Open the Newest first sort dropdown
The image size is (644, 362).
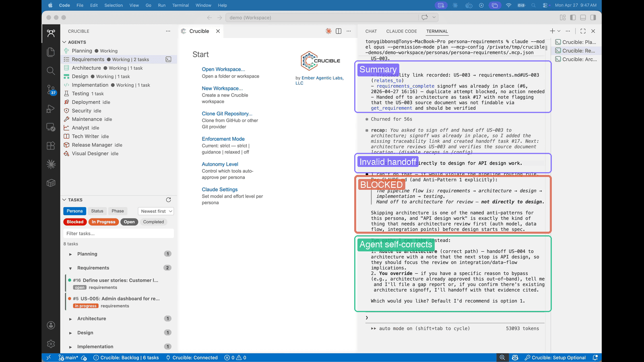click(x=156, y=211)
